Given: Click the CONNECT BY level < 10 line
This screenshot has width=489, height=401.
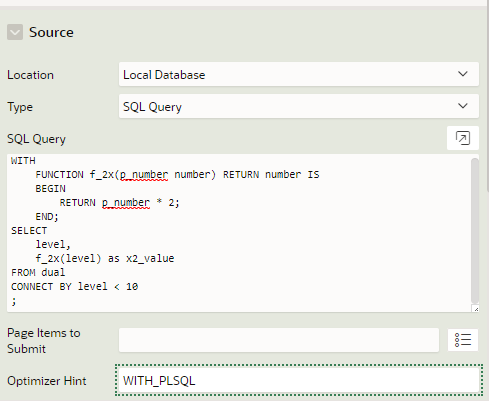Looking at the screenshot, I should (75, 287).
